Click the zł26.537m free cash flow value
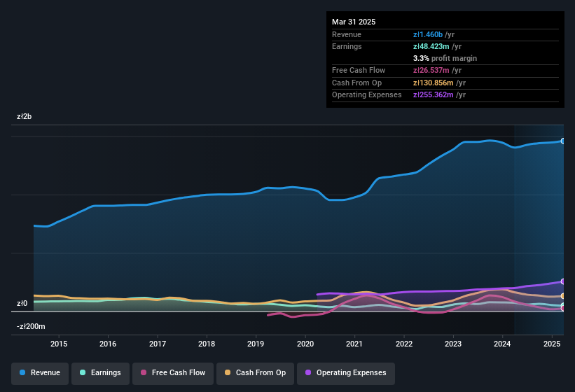Viewport: 575px width, 392px height. pos(431,70)
